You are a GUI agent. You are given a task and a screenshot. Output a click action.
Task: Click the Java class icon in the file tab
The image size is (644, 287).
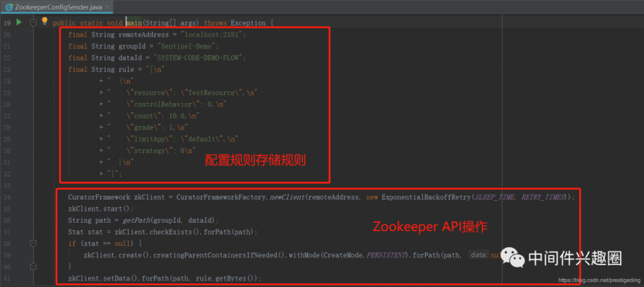[x=8, y=7]
